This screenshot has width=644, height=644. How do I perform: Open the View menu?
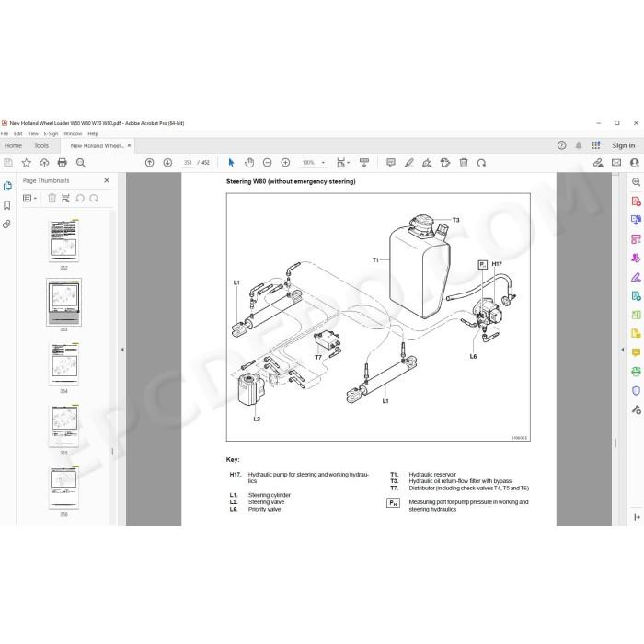pyautogui.click(x=33, y=134)
